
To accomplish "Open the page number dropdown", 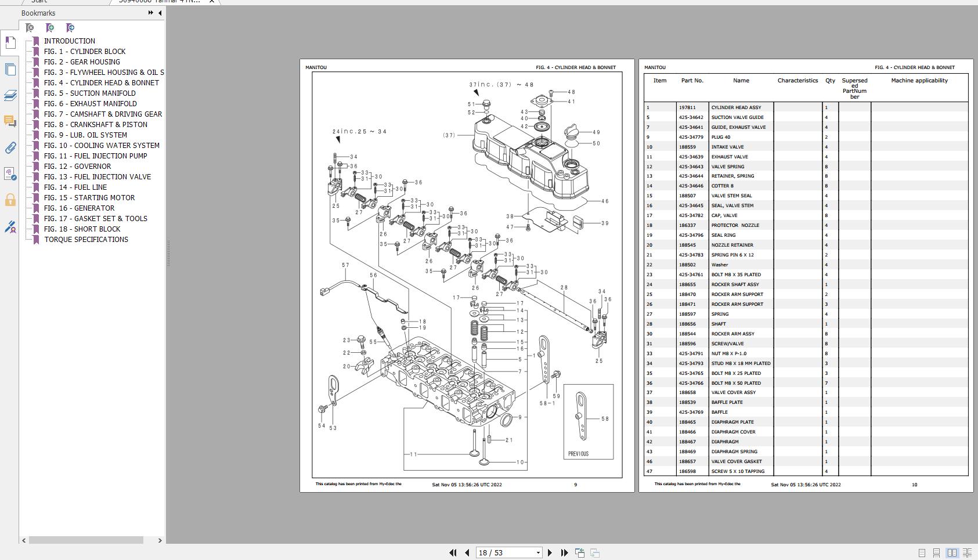I will point(537,552).
